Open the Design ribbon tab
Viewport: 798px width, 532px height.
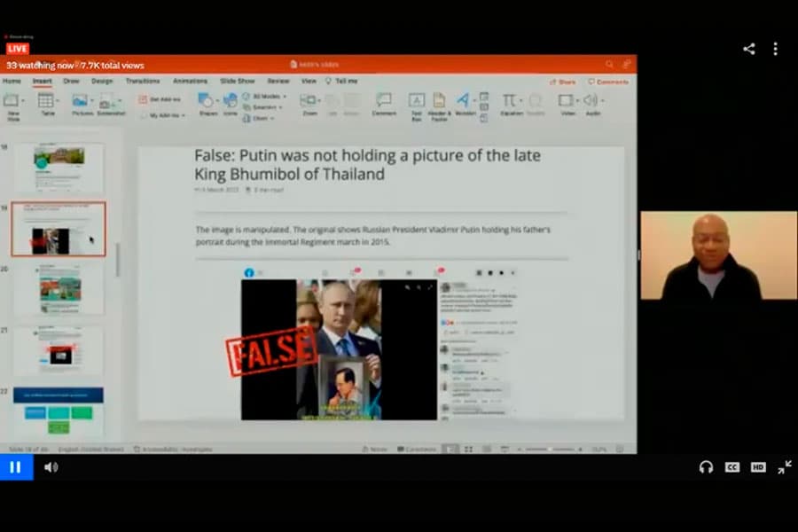pyautogui.click(x=102, y=81)
